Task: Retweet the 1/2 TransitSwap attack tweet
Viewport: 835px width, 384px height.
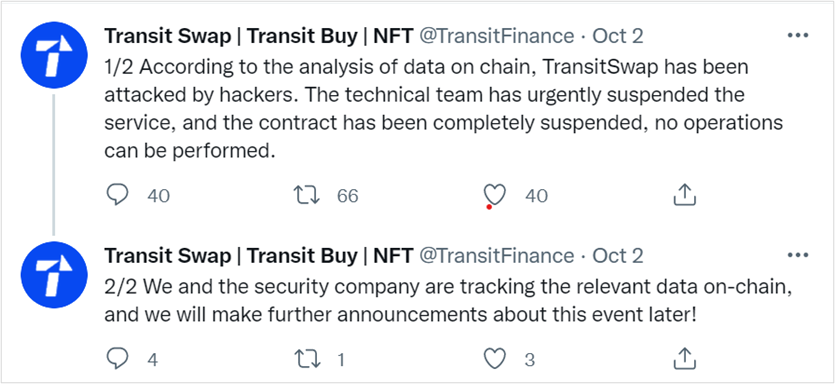Action: coord(307,195)
